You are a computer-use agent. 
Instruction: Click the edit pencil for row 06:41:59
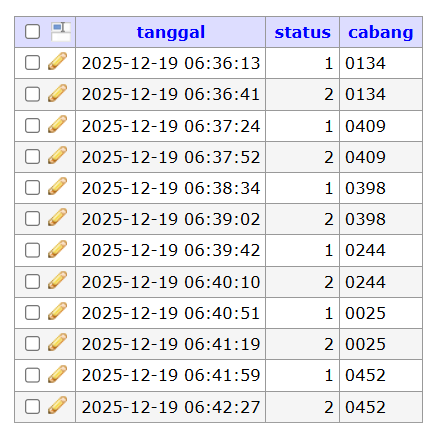[57, 374]
